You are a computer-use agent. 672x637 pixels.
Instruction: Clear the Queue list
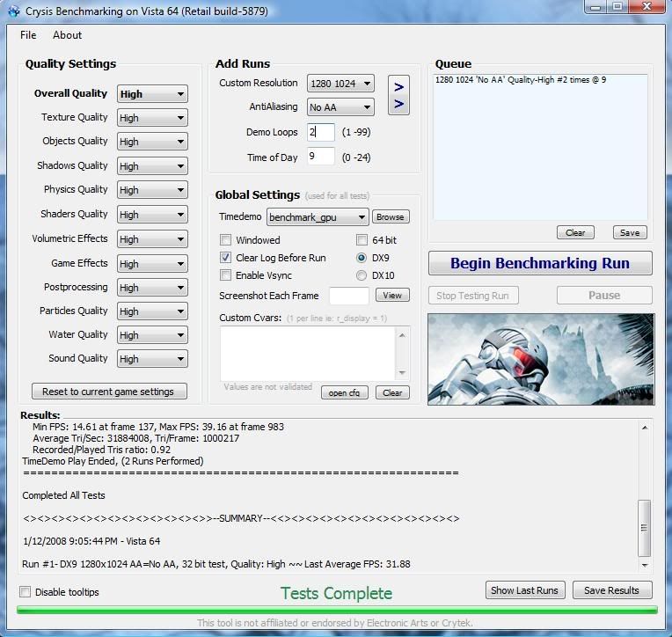click(575, 233)
